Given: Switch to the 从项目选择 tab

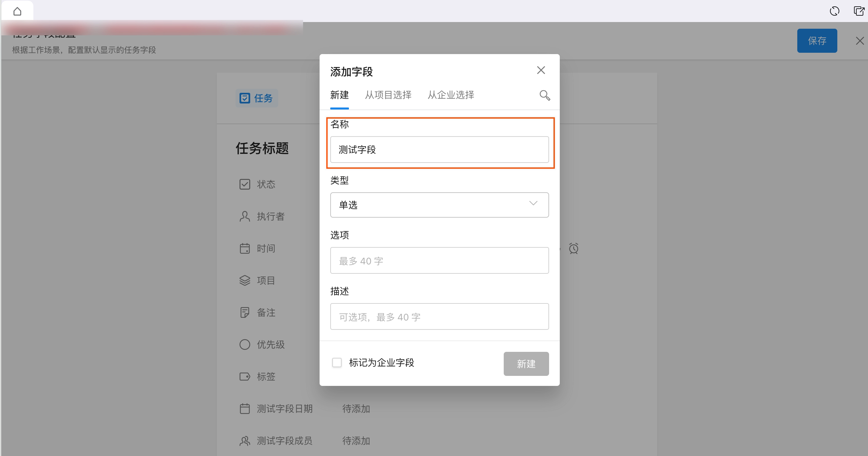Looking at the screenshot, I should [x=388, y=95].
